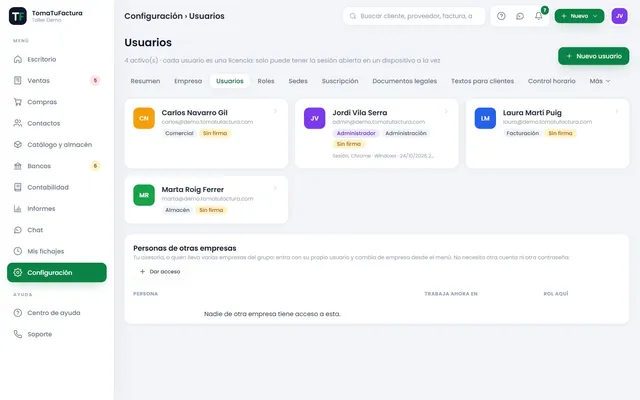Viewport: 640px width, 400px height.
Task: Click the Bancos badge showing 6
Action: click(x=95, y=166)
